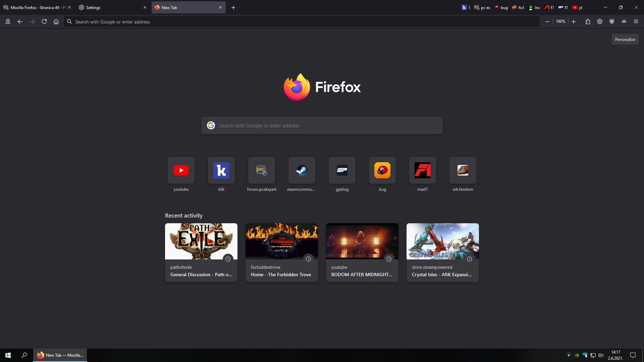Open the 'bug' bookmark in title bar
644x362 pixels.
tap(501, 8)
